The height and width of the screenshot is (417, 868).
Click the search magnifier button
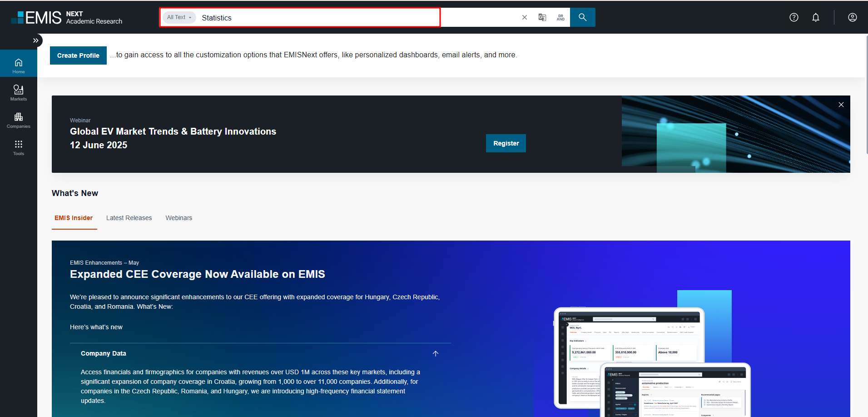pyautogui.click(x=582, y=17)
